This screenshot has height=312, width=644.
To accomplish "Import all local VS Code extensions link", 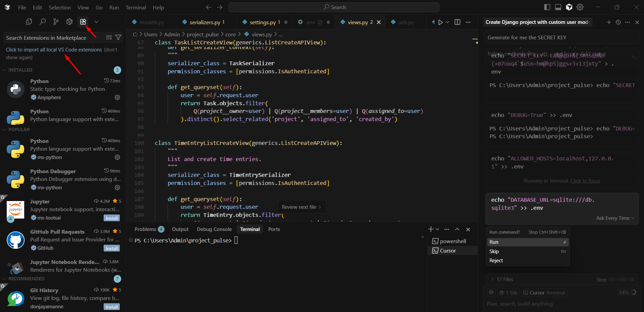I will 54,50.
